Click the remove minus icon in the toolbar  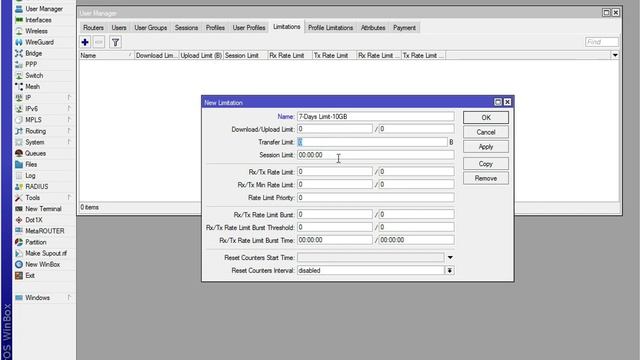(99, 42)
